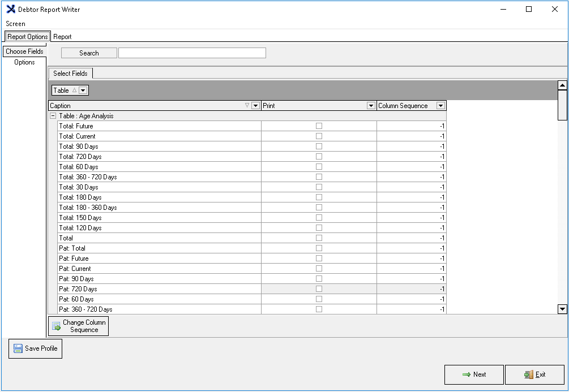Click the Column Sequence column header
This screenshot has height=392, width=569.
pos(412,106)
